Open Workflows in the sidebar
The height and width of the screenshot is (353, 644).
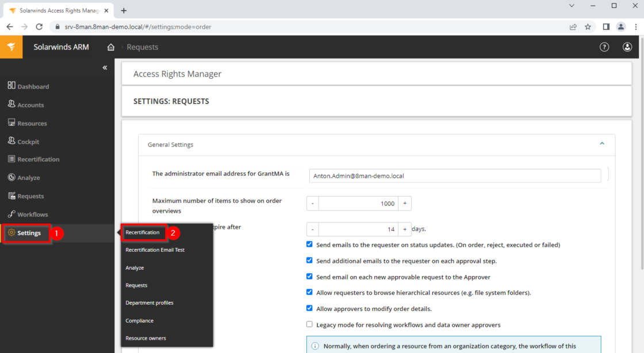(32, 214)
